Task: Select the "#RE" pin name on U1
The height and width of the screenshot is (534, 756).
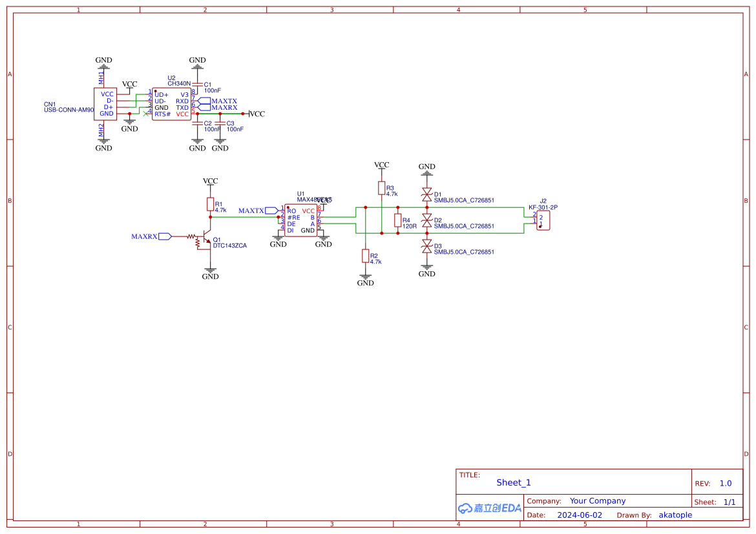Action: (x=293, y=218)
